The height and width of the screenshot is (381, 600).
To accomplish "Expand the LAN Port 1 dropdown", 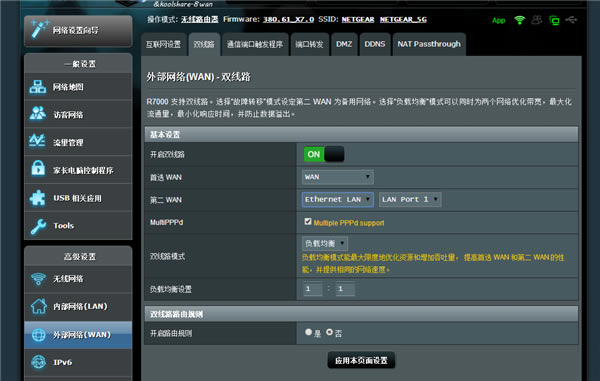I will point(410,199).
